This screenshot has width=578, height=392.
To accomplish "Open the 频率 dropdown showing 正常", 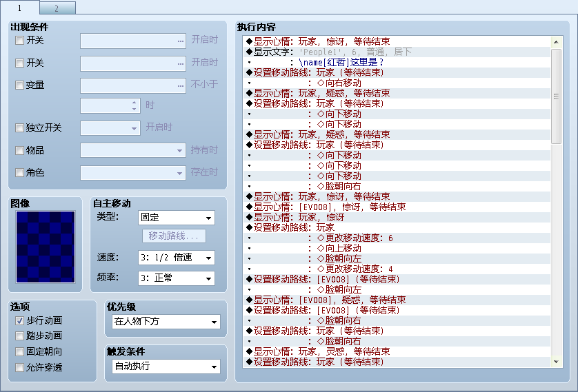I will tap(176, 278).
